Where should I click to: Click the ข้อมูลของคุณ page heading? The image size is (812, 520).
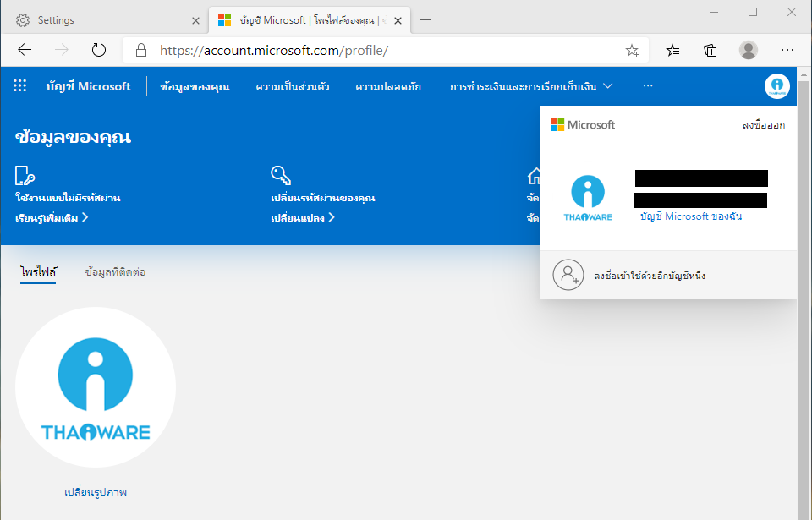tap(73, 137)
